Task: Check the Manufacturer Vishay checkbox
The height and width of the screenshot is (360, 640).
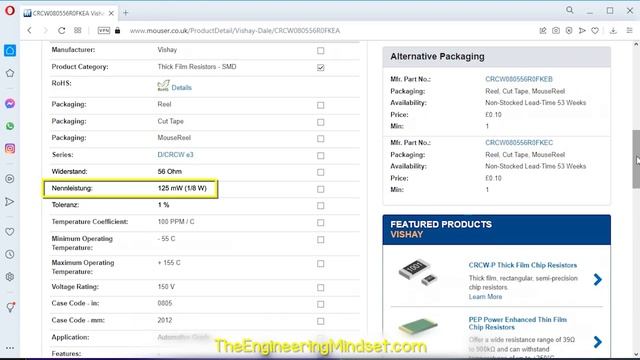Action: 320,51
